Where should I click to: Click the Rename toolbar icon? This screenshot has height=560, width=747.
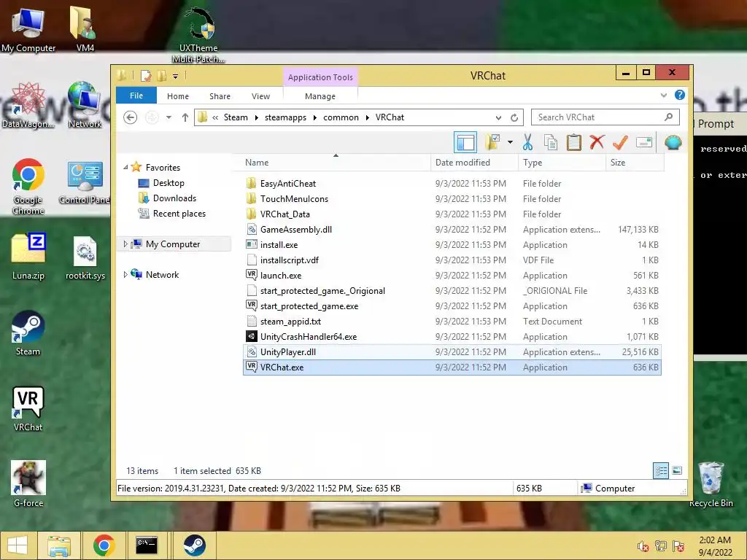pos(644,142)
